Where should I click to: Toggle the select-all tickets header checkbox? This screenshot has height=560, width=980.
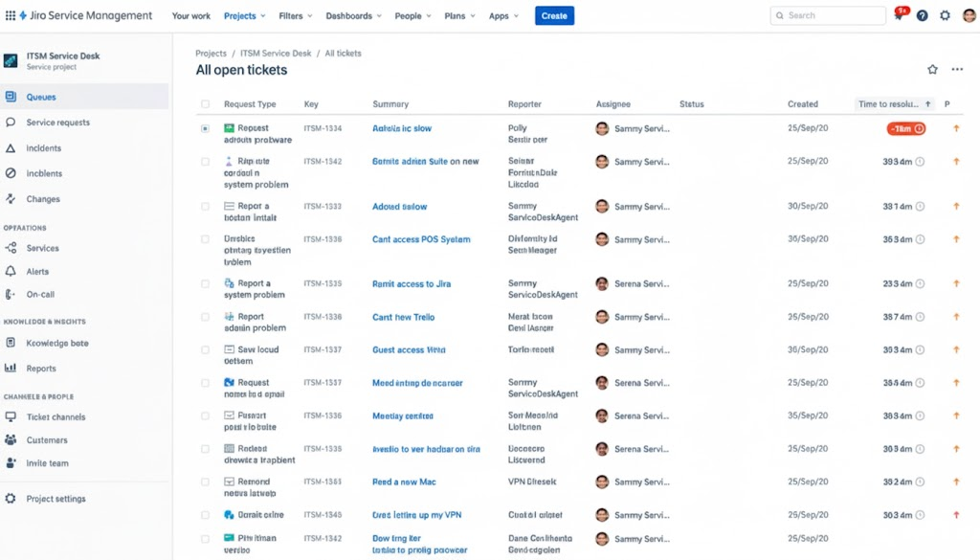pos(205,104)
